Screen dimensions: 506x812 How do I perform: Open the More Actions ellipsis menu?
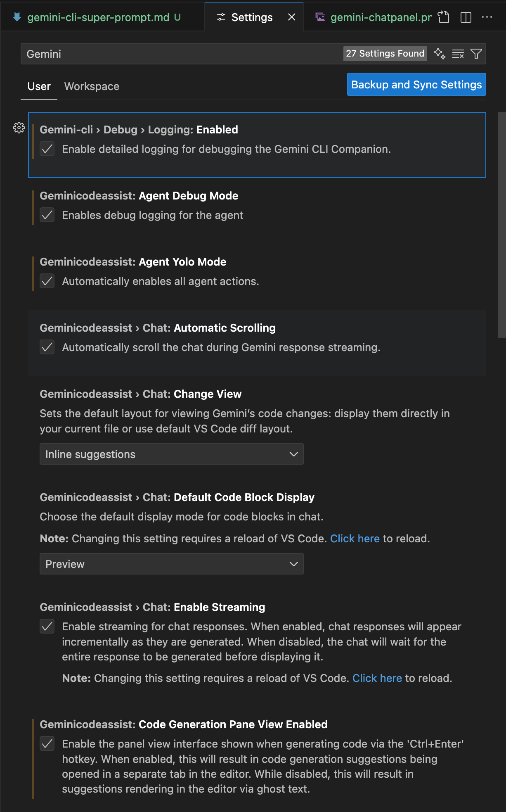pos(487,17)
